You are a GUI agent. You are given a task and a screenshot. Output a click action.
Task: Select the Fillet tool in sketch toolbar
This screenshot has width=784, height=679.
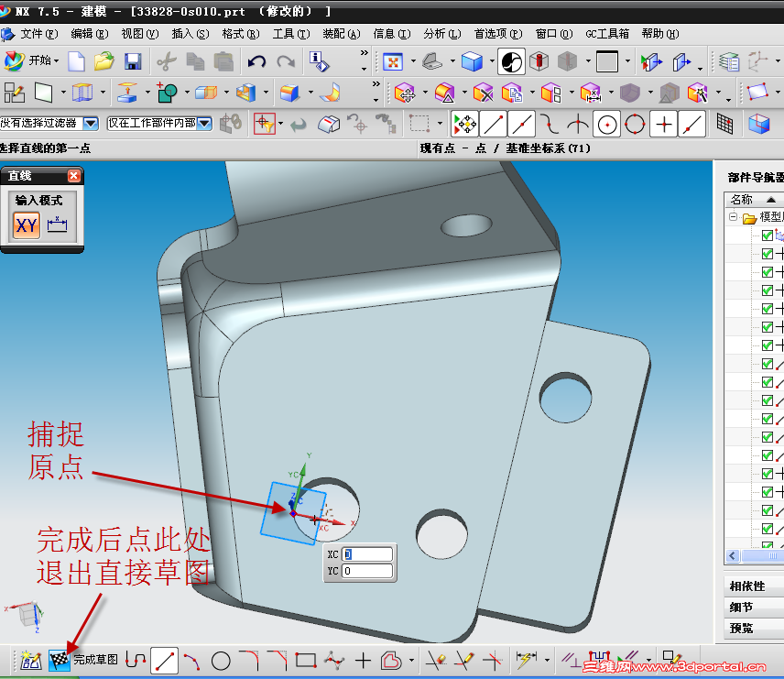click(249, 661)
